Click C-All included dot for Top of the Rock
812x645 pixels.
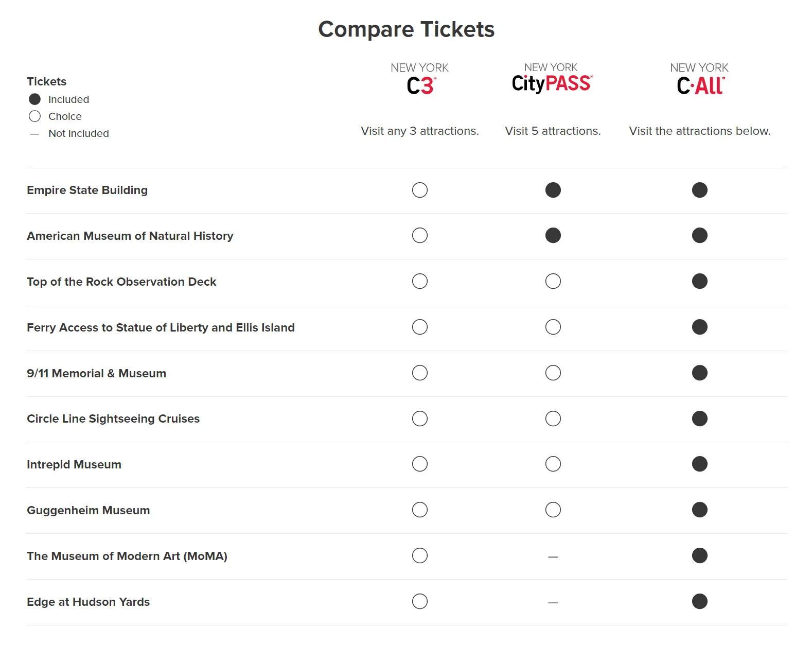click(x=700, y=282)
